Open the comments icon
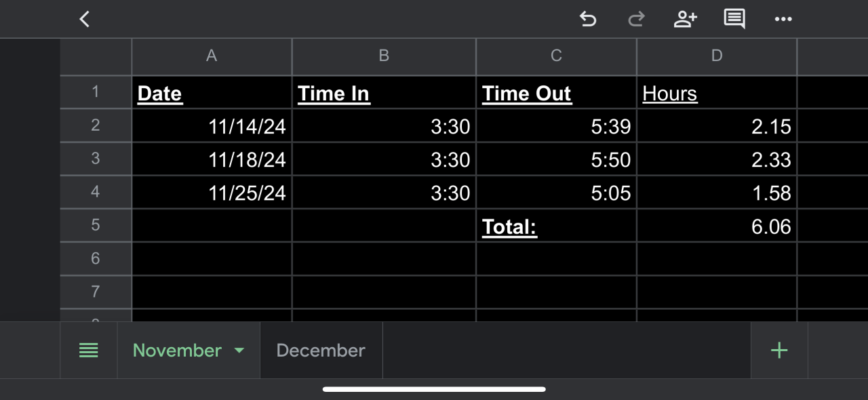 [x=734, y=19]
